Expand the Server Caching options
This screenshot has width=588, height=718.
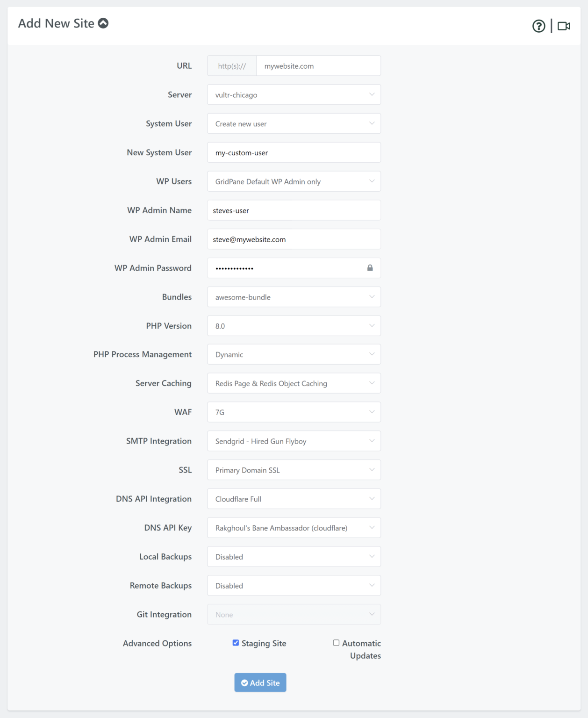point(294,383)
